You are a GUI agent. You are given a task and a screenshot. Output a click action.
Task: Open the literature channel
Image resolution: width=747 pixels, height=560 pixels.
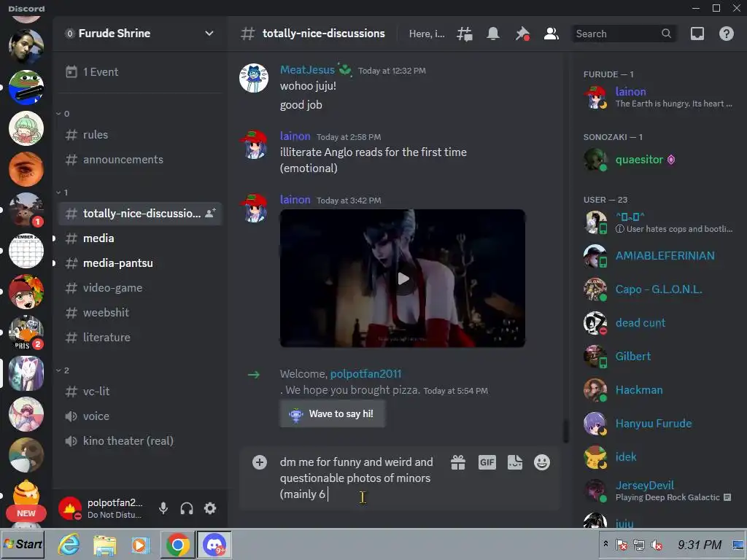click(x=139, y=337)
